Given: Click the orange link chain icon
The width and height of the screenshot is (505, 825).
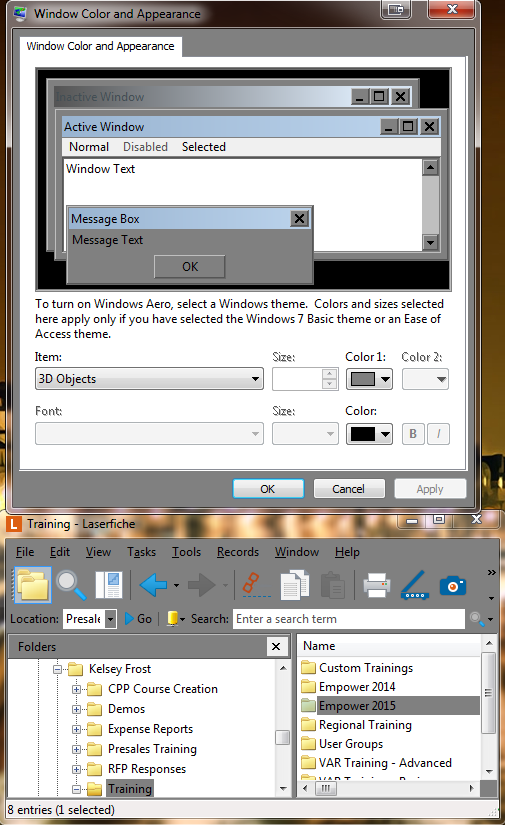Looking at the screenshot, I should (256, 585).
